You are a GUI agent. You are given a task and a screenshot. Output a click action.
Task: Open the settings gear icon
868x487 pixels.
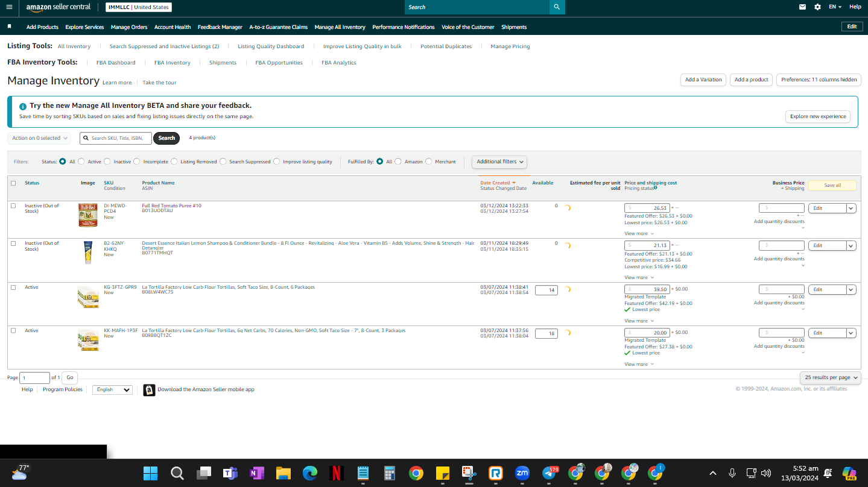[x=817, y=7]
